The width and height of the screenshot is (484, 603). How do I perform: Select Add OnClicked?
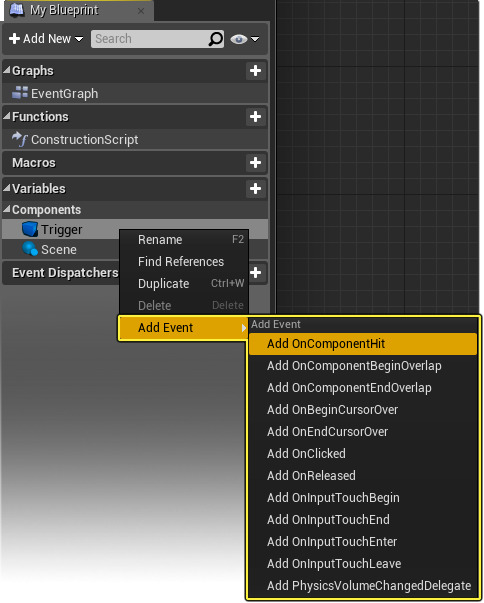point(363,453)
